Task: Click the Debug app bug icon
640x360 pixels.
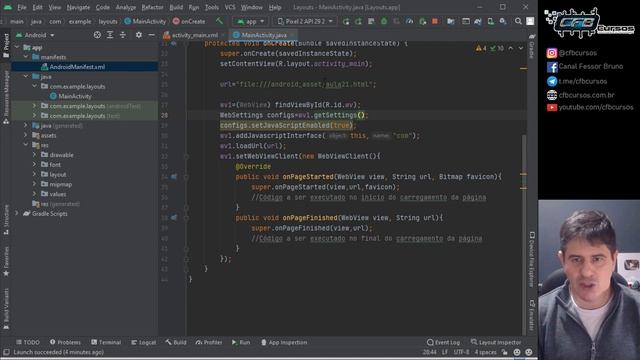Action: point(384,21)
